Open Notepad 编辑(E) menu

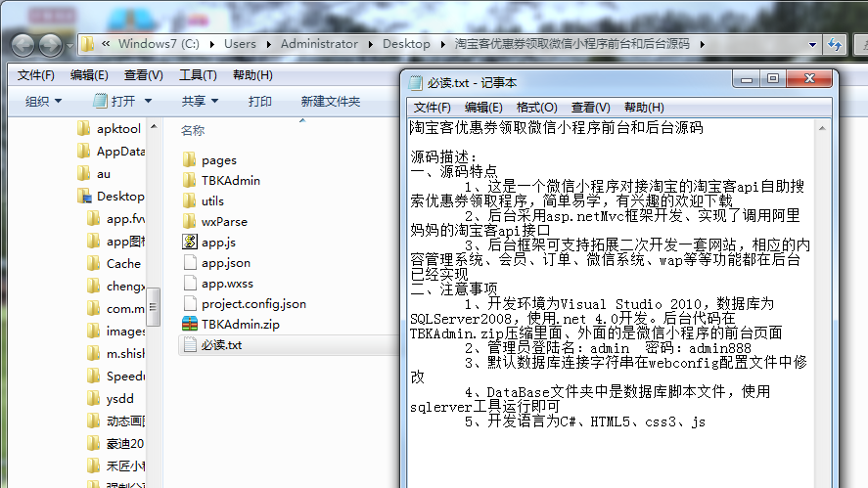[x=483, y=108]
